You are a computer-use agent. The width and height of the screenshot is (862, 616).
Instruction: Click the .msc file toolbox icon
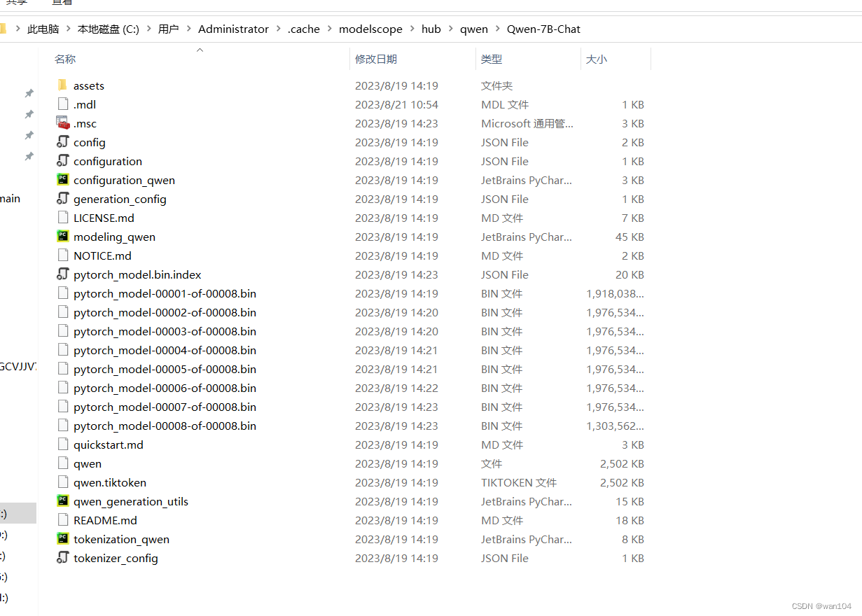(62, 123)
